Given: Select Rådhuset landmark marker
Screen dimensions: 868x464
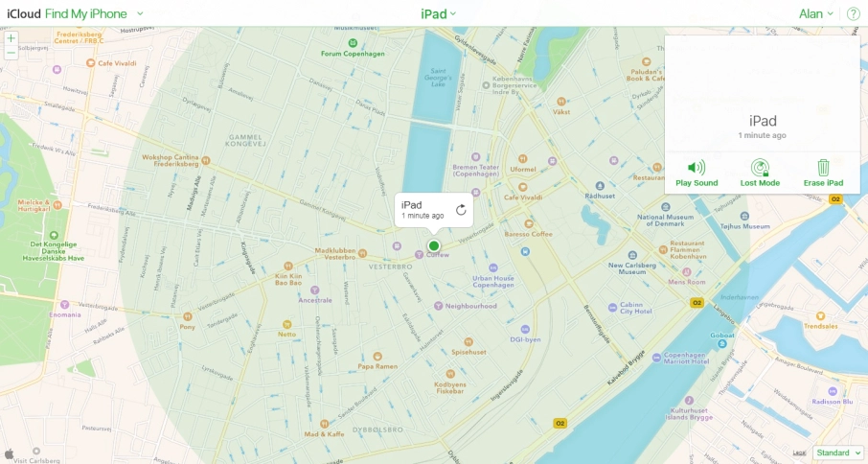Looking at the screenshot, I should coord(600,186).
